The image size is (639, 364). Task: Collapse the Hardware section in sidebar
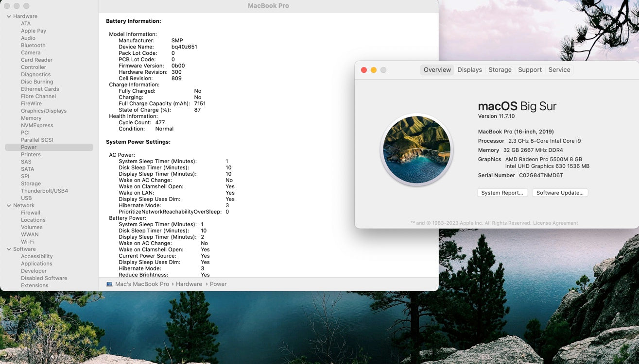click(x=9, y=17)
